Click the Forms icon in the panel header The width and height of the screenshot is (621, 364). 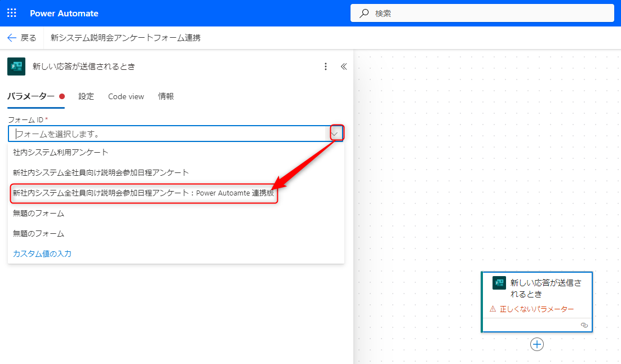(x=16, y=66)
